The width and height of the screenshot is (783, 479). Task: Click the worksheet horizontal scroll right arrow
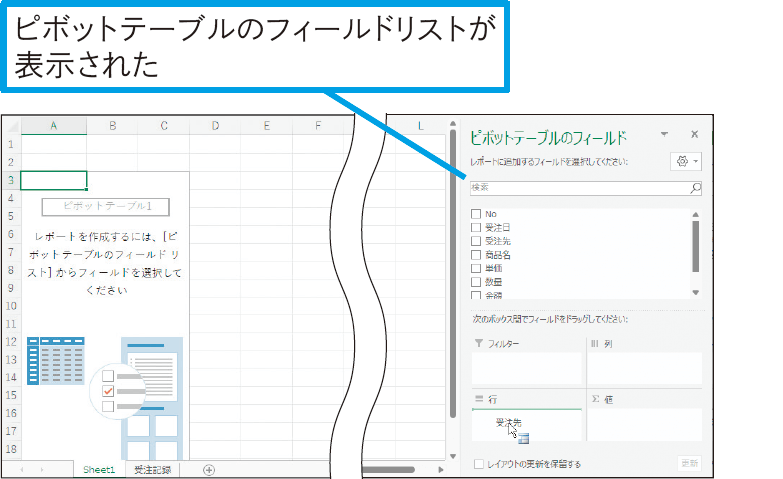(x=440, y=470)
